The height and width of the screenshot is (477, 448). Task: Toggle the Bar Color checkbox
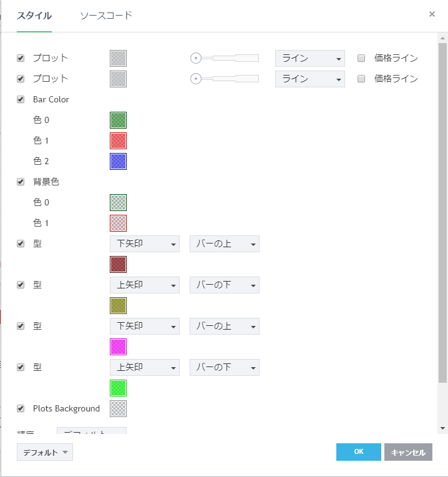click(21, 99)
